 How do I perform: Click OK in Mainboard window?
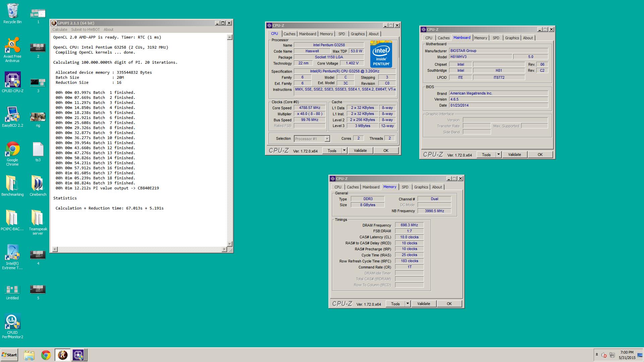tap(540, 155)
